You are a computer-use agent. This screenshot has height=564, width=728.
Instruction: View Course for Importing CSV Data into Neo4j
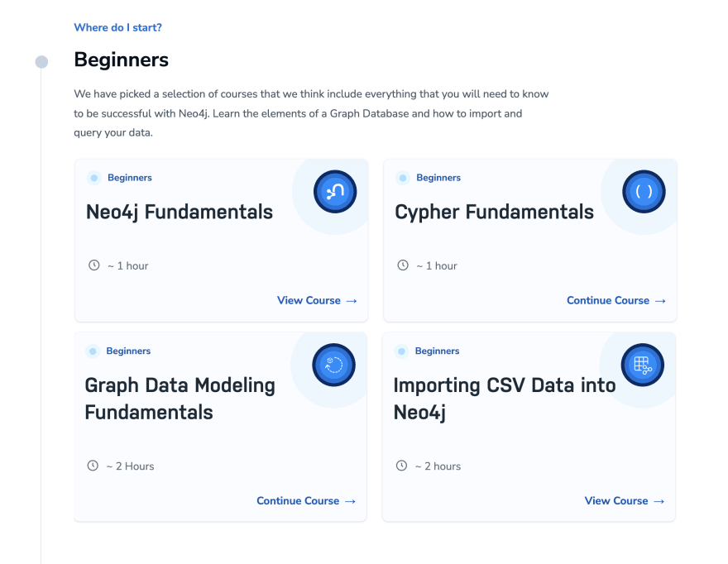point(625,501)
